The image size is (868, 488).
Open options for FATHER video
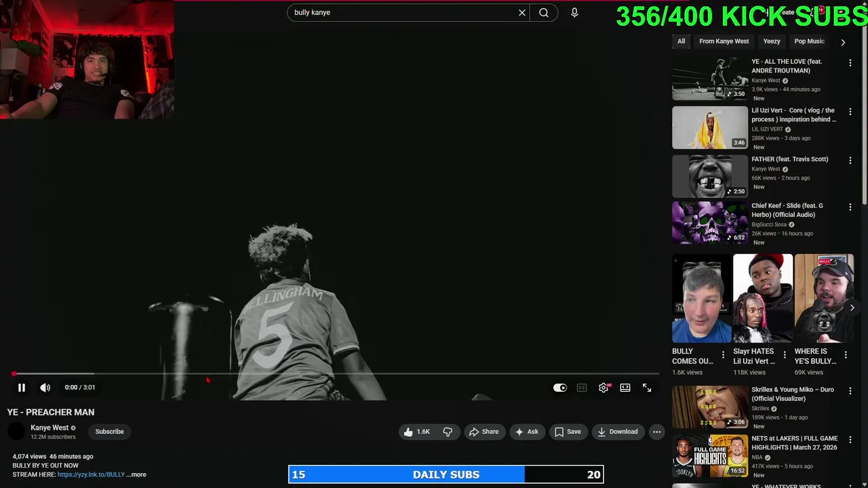coord(850,160)
